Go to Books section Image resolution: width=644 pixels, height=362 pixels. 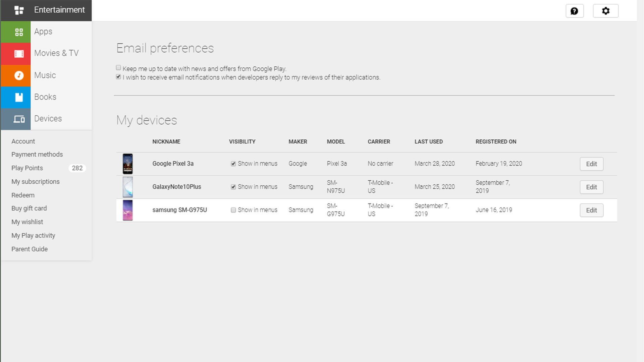45,97
